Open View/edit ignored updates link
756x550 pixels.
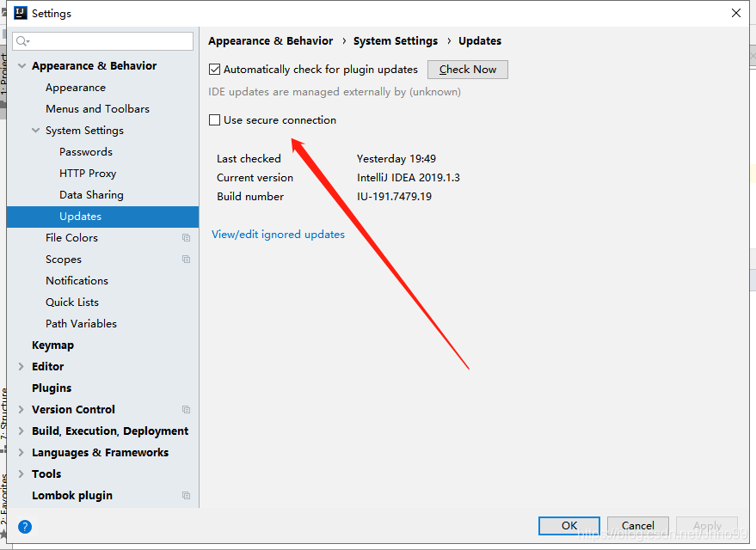(x=278, y=235)
